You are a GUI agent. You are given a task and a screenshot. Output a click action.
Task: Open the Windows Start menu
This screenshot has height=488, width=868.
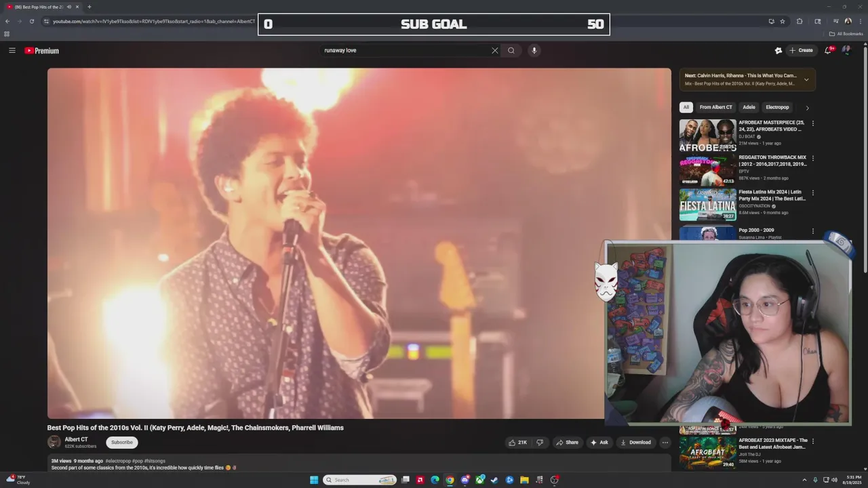(x=314, y=480)
